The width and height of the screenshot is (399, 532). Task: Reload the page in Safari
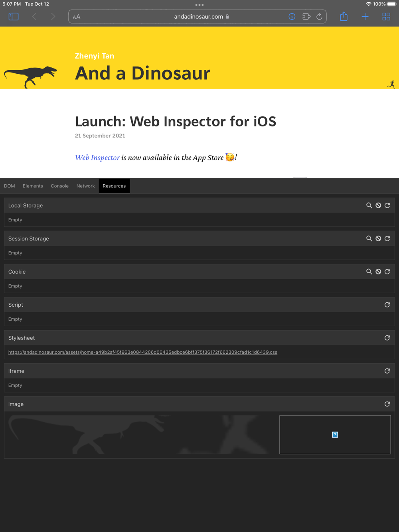pos(320,17)
